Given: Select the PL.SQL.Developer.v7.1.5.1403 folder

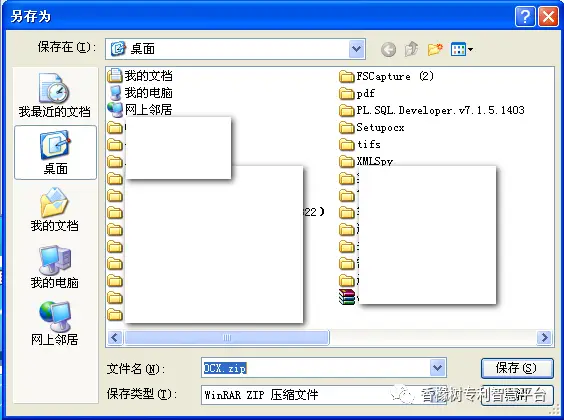Looking at the screenshot, I should coord(432,110).
